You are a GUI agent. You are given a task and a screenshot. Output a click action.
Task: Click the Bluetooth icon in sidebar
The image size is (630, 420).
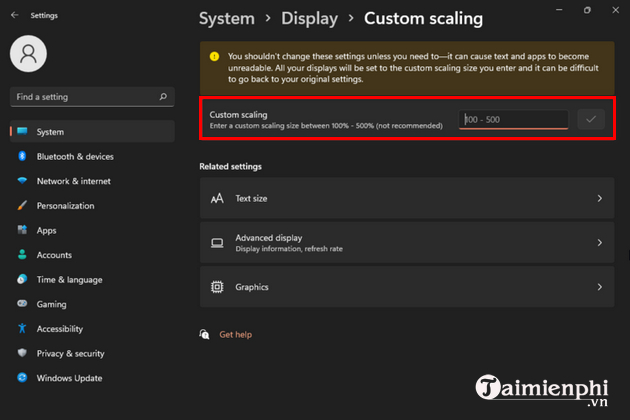[22, 156]
